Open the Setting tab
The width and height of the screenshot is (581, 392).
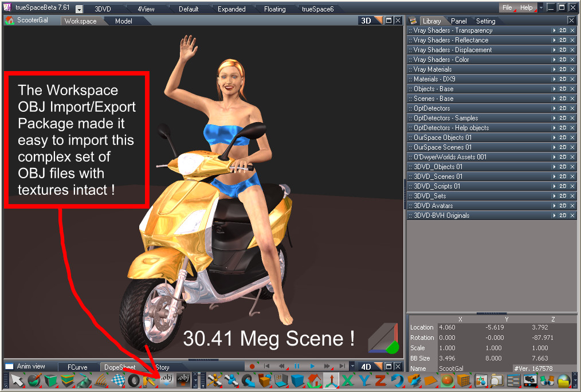click(x=485, y=21)
